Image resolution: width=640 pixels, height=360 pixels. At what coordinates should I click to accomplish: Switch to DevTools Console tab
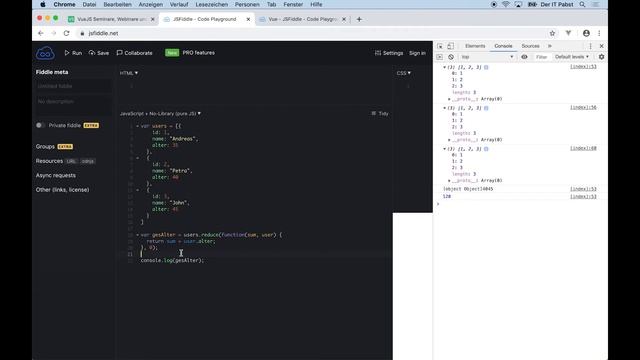point(503,46)
